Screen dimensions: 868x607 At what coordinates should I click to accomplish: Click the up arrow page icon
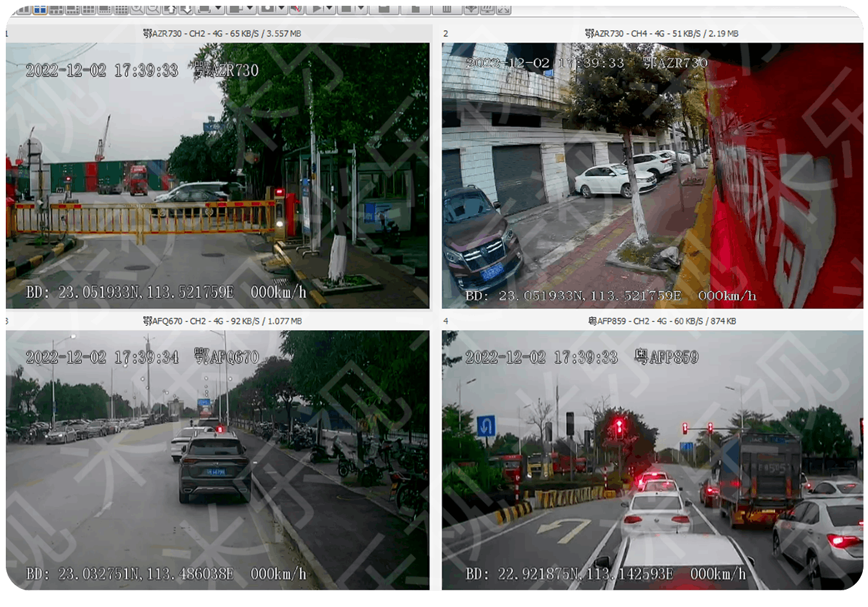(x=170, y=9)
